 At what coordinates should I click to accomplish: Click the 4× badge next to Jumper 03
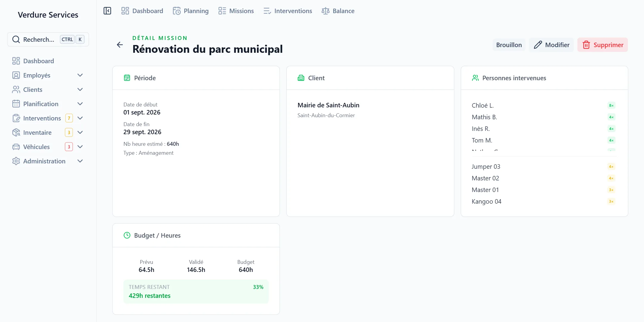click(611, 167)
